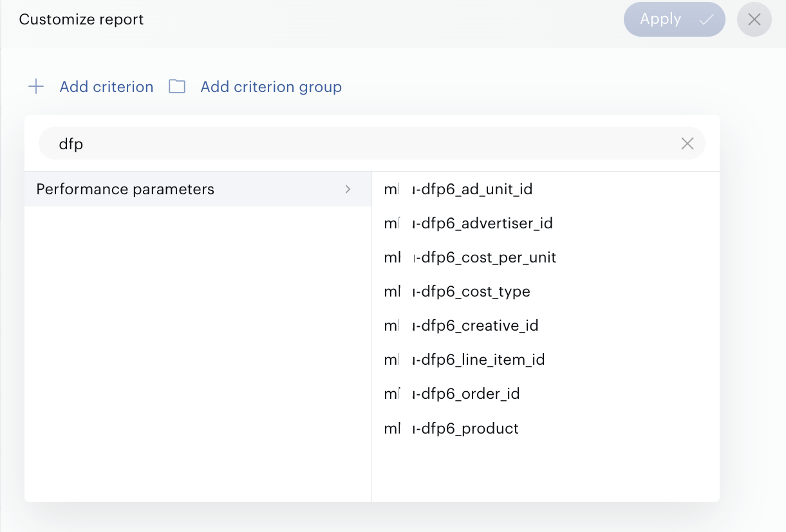Screen dimensions: 786x532
Task: Select the Performance parameters category
Action: click(198, 189)
